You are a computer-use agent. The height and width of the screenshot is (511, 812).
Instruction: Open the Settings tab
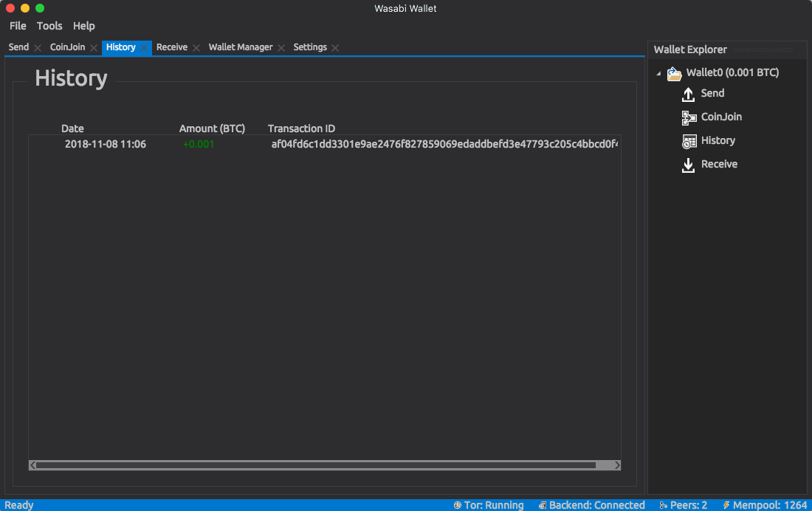310,47
